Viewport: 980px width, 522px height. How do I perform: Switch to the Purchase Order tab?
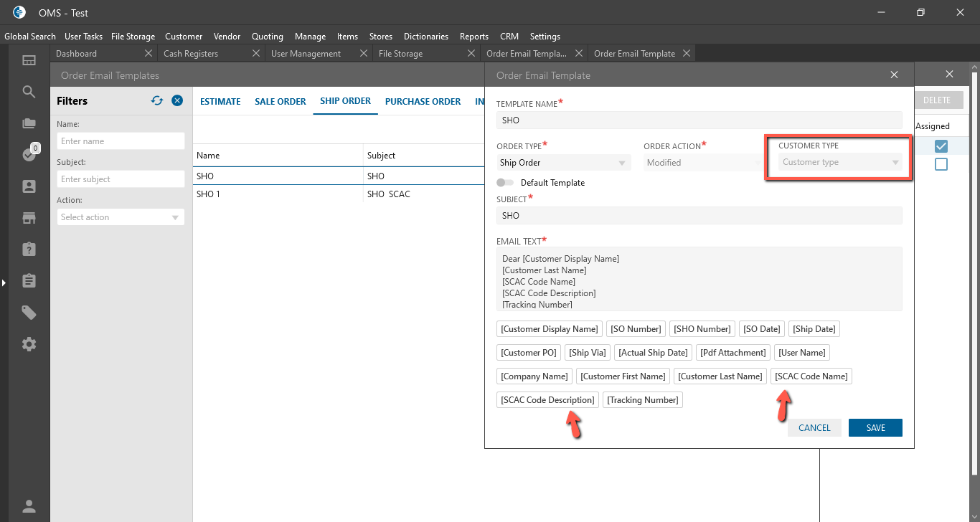click(x=423, y=101)
